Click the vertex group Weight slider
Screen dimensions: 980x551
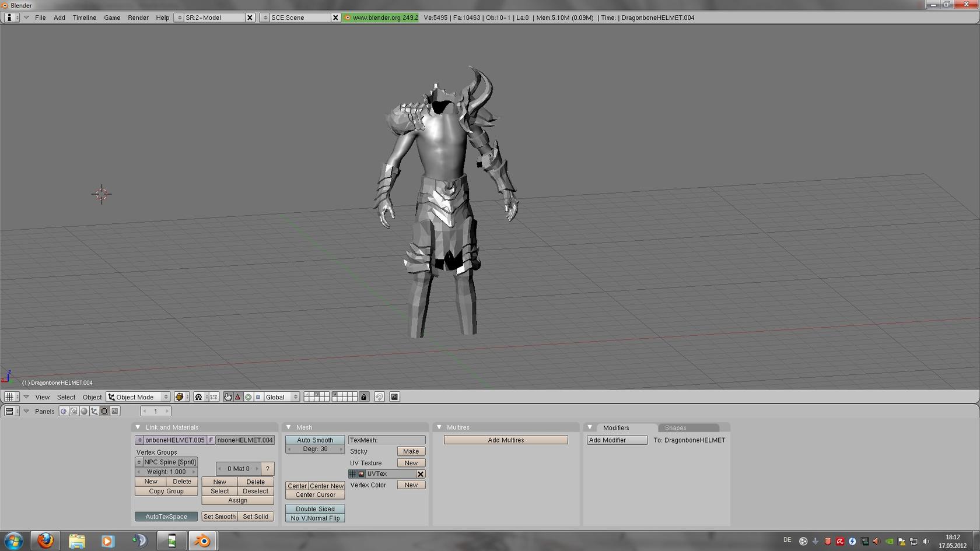click(x=166, y=472)
